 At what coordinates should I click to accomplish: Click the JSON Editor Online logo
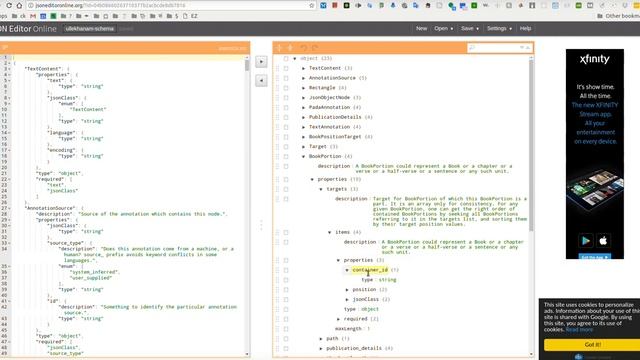coord(28,29)
